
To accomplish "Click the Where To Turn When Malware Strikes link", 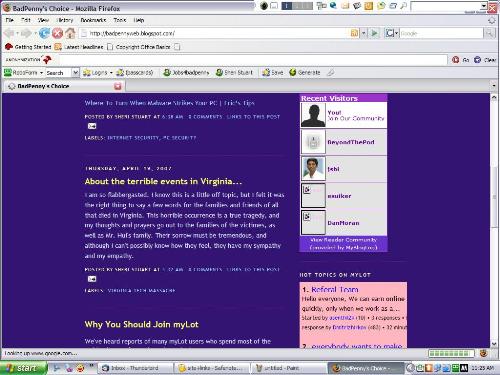I will pyautogui.click(x=169, y=103).
